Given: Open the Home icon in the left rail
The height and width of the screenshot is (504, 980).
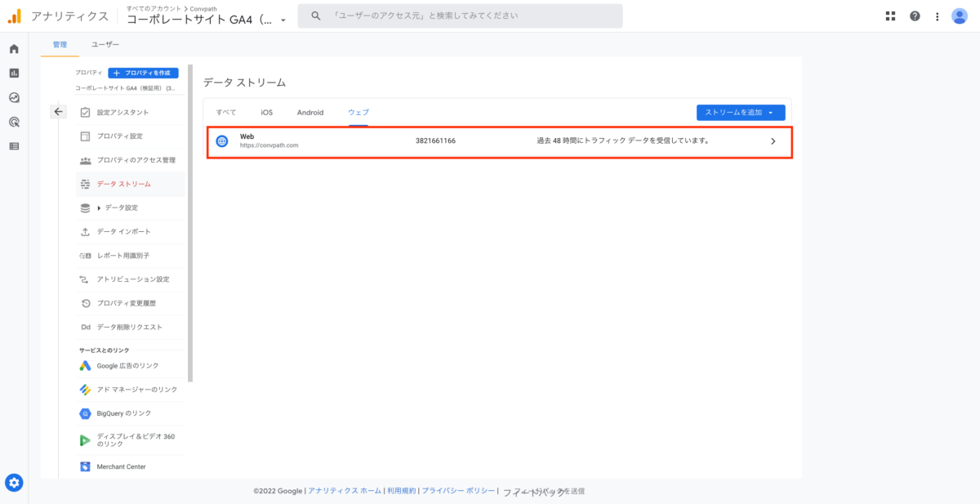Looking at the screenshot, I should 12,49.
